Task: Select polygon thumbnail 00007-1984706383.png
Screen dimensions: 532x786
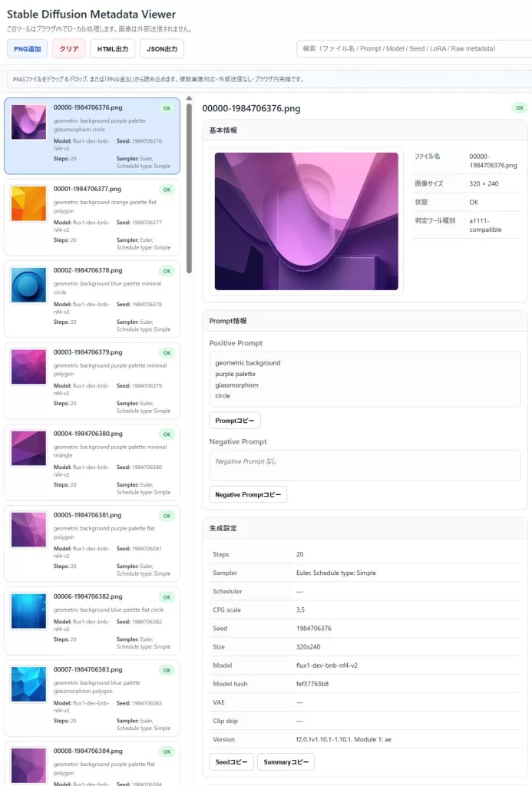Action: point(29,684)
